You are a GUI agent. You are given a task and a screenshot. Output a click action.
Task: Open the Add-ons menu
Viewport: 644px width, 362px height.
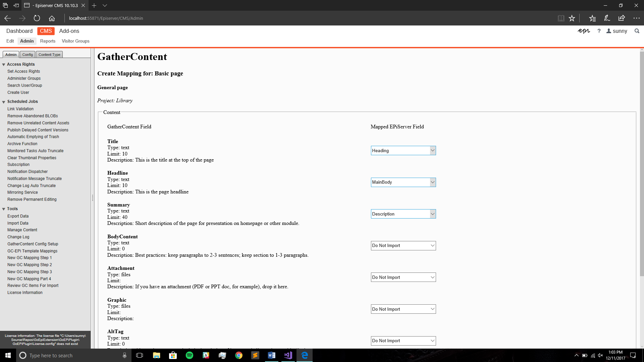tap(69, 31)
